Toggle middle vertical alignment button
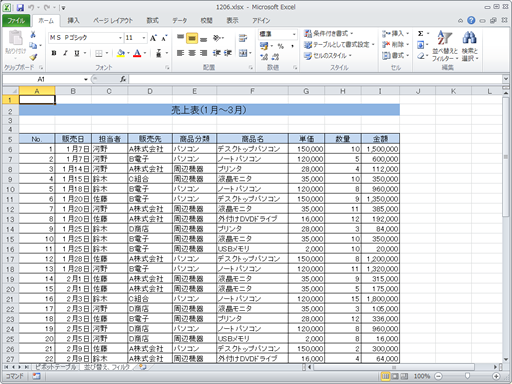 [192, 38]
